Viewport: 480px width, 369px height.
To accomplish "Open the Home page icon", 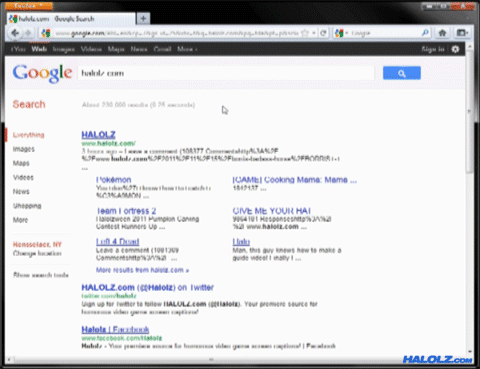I will (442, 33).
